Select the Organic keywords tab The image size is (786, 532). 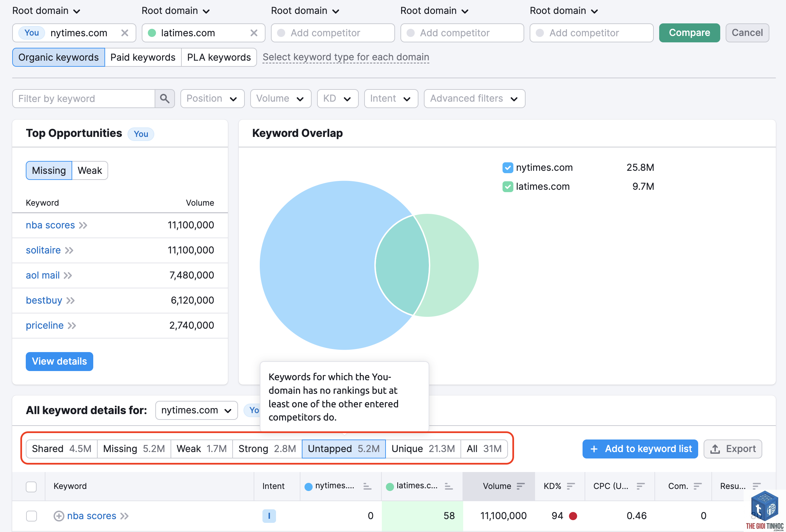point(59,57)
